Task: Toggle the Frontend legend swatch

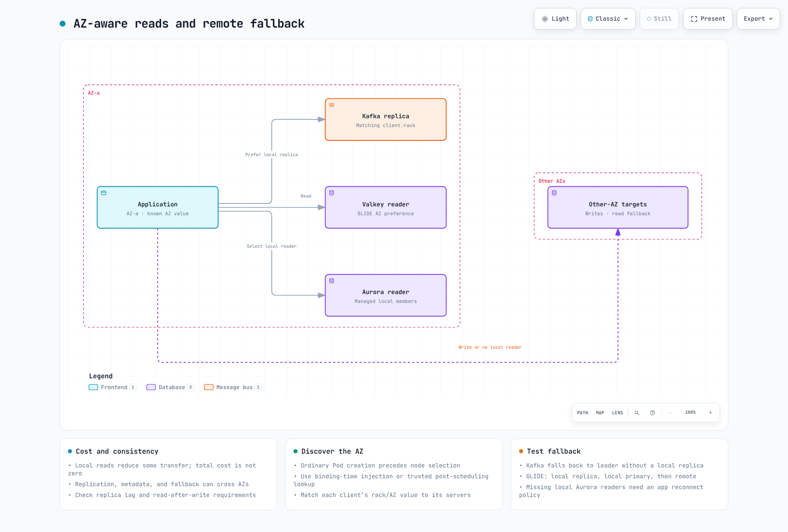Action: click(94, 387)
